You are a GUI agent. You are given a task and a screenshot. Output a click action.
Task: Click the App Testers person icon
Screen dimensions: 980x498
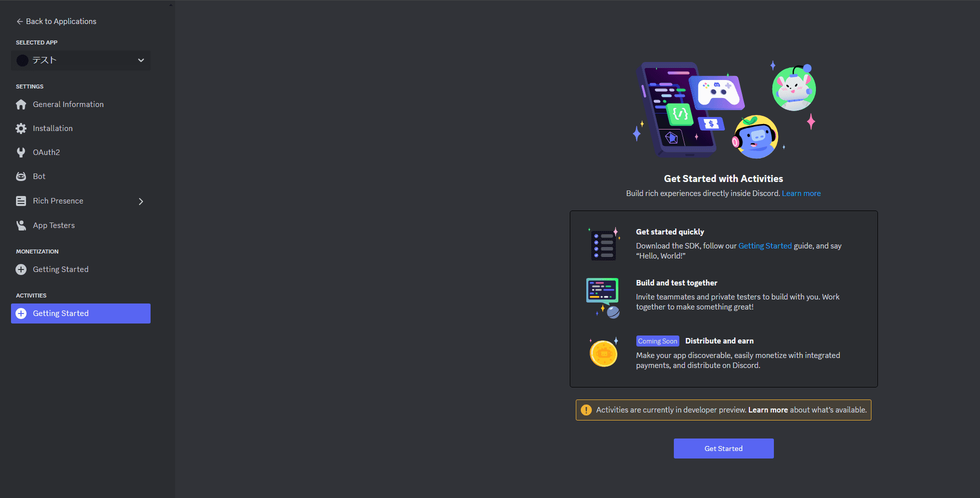[x=21, y=225]
